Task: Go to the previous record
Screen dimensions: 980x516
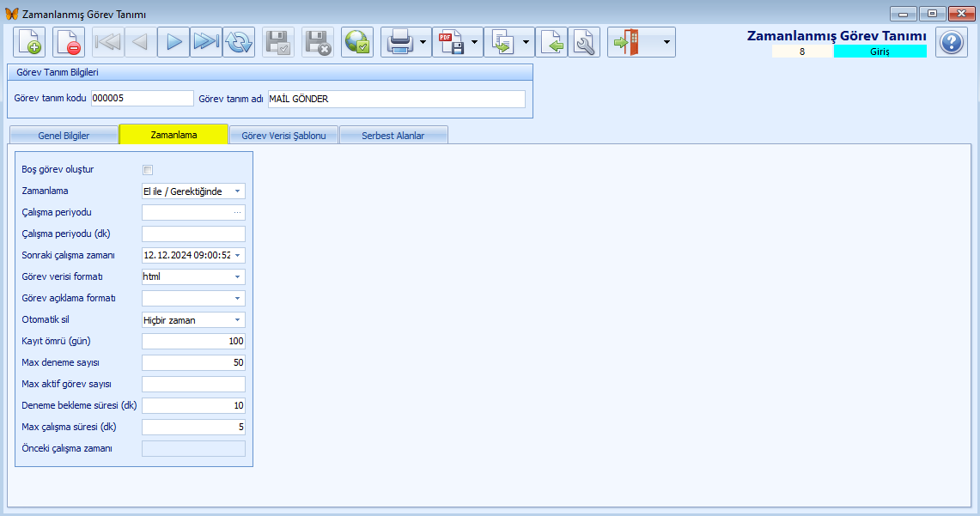Action: (141, 42)
